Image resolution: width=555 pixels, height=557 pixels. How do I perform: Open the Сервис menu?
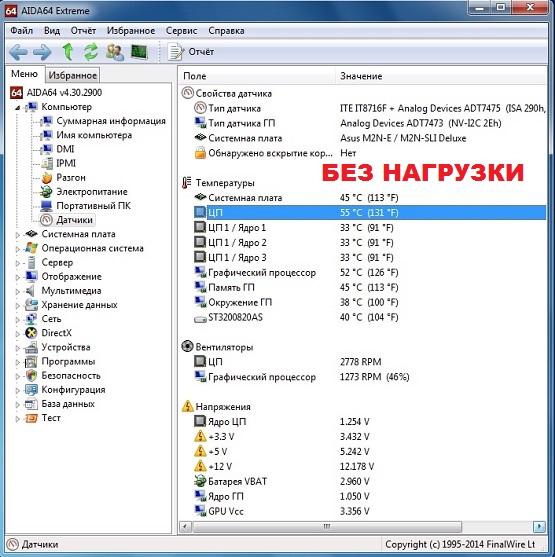pyautogui.click(x=181, y=31)
